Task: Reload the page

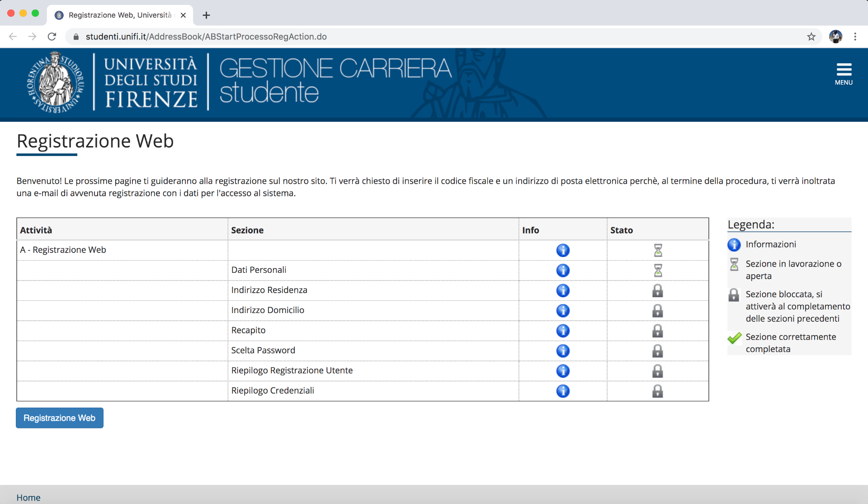Action: tap(52, 37)
